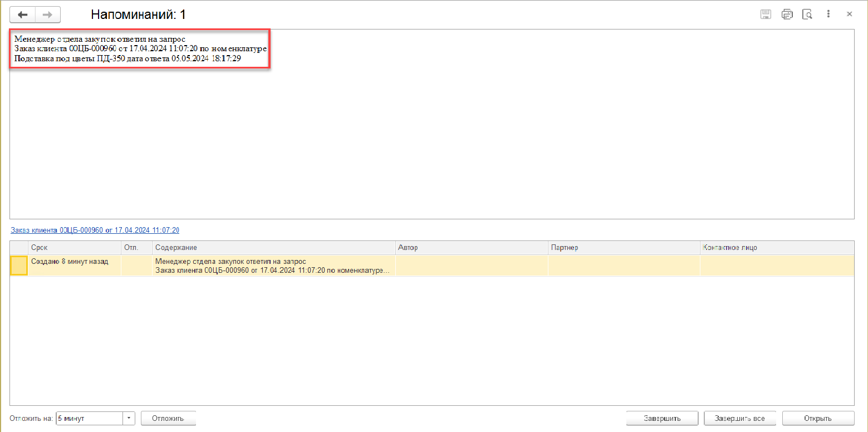Open link Заказ клиента 00ЦБ-000960
The height and width of the screenshot is (432, 868).
[x=95, y=230]
